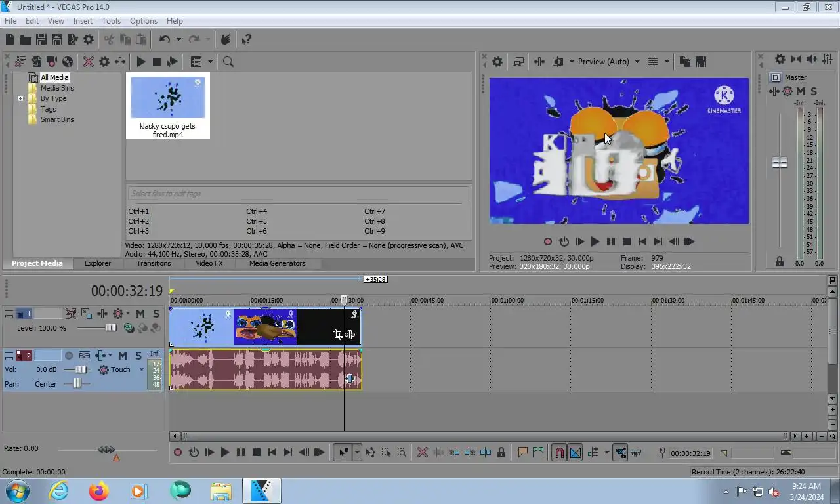This screenshot has width=840, height=504.
Task: Search media with magnifier icon
Action: (x=228, y=62)
